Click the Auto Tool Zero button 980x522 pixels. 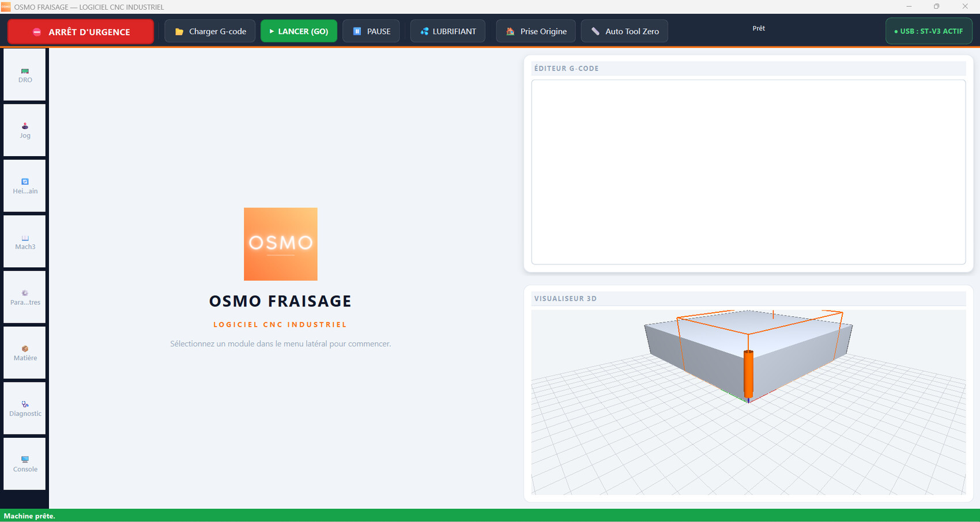point(625,31)
